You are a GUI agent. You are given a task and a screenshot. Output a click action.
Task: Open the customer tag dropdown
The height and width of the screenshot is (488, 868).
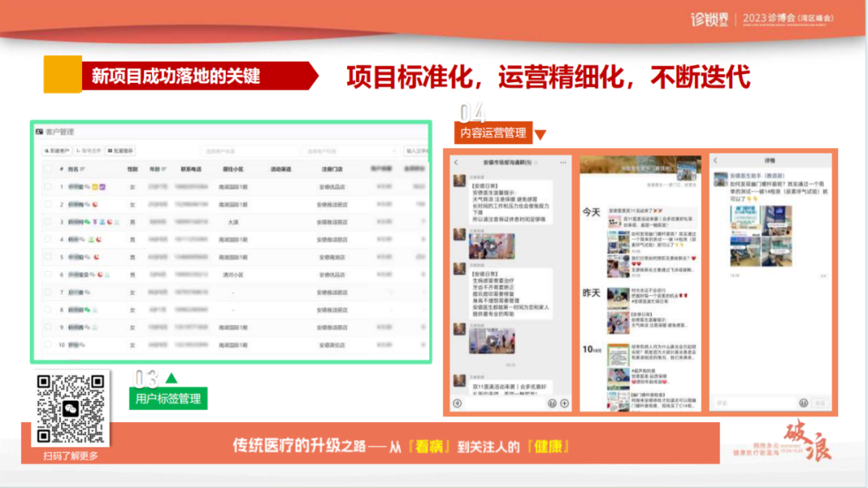[350, 150]
